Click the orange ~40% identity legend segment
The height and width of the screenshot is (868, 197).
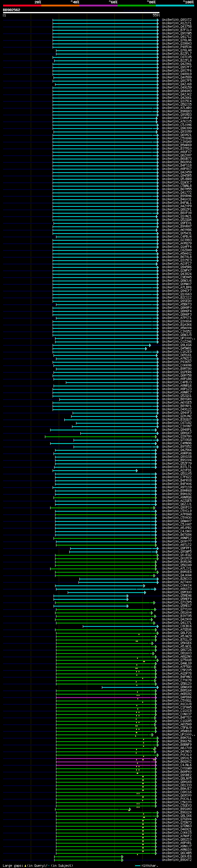point(60,6)
